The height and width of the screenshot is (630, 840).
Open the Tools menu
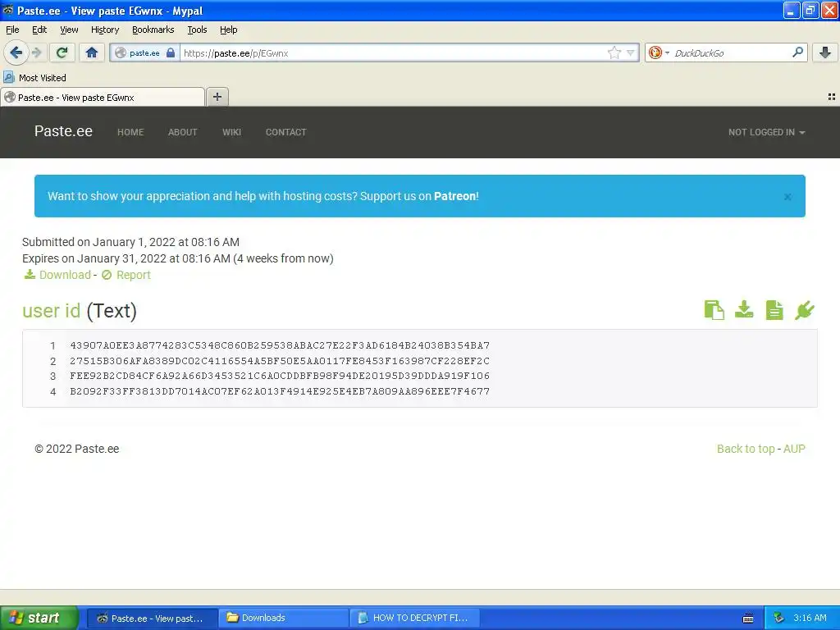pos(197,30)
